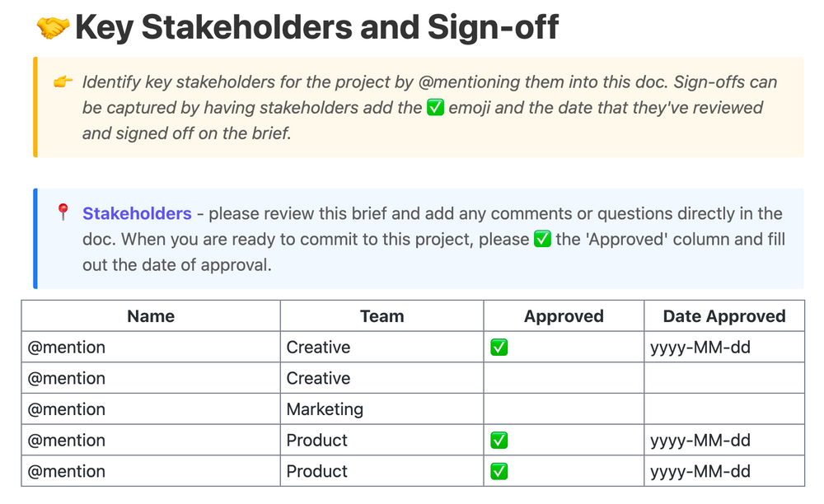
Task: Select the Name column header
Action: pyautogui.click(x=151, y=316)
